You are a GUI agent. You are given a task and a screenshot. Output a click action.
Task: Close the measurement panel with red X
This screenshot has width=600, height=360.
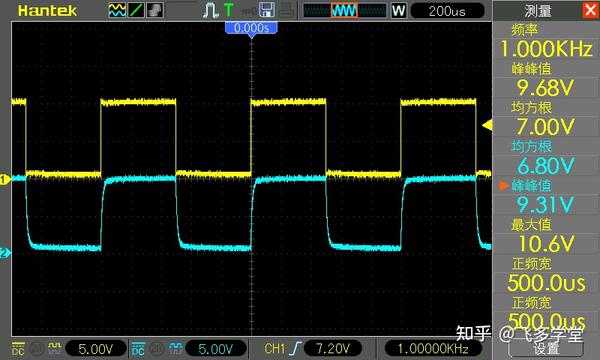591,10
